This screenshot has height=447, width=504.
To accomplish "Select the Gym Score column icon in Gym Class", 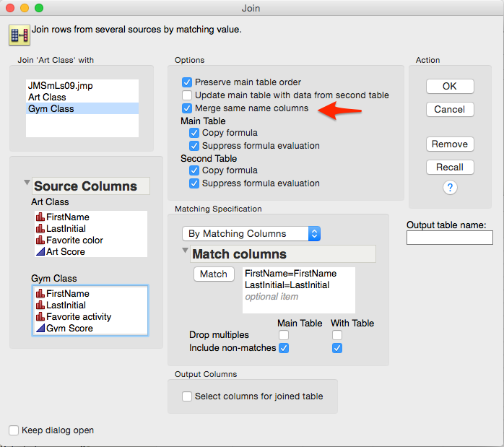I will (x=40, y=329).
